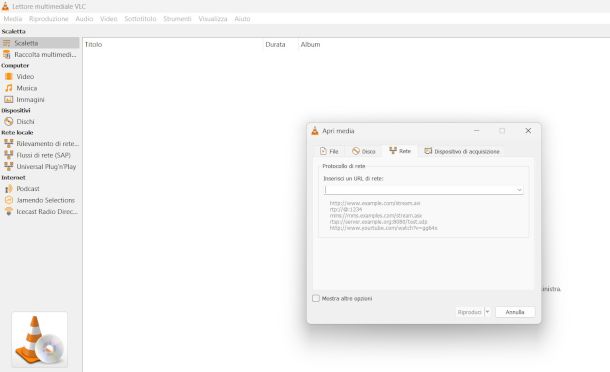The height and width of the screenshot is (372, 610).
Task: Click the Dischi disc icon
Action: click(9, 121)
